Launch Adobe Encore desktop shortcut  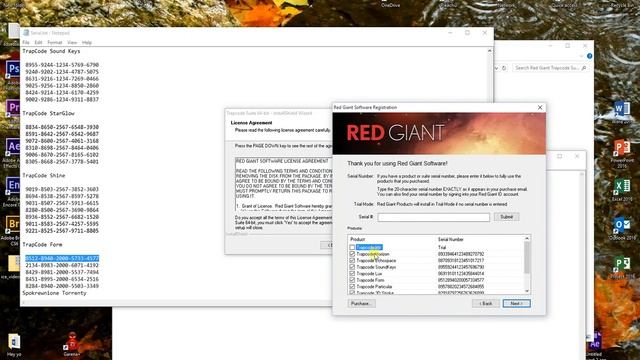tap(13, 186)
